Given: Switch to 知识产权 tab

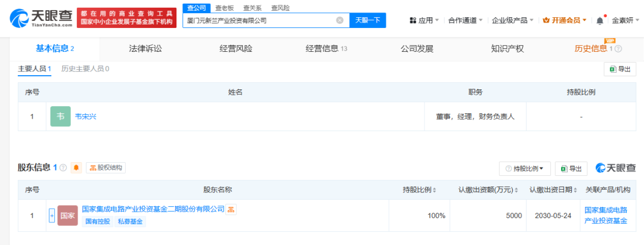Looking at the screenshot, I should (507, 49).
